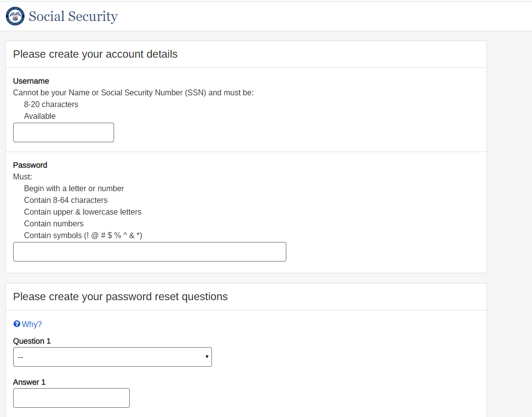This screenshot has height=417, width=532.
Task: Click the blue question mark help icon
Action: coord(17,324)
